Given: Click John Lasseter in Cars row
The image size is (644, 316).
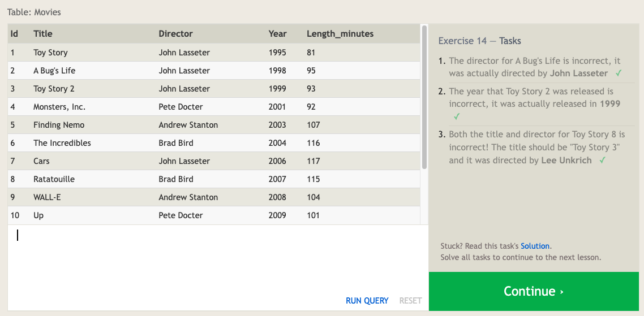Looking at the screenshot, I should pyautogui.click(x=184, y=161).
